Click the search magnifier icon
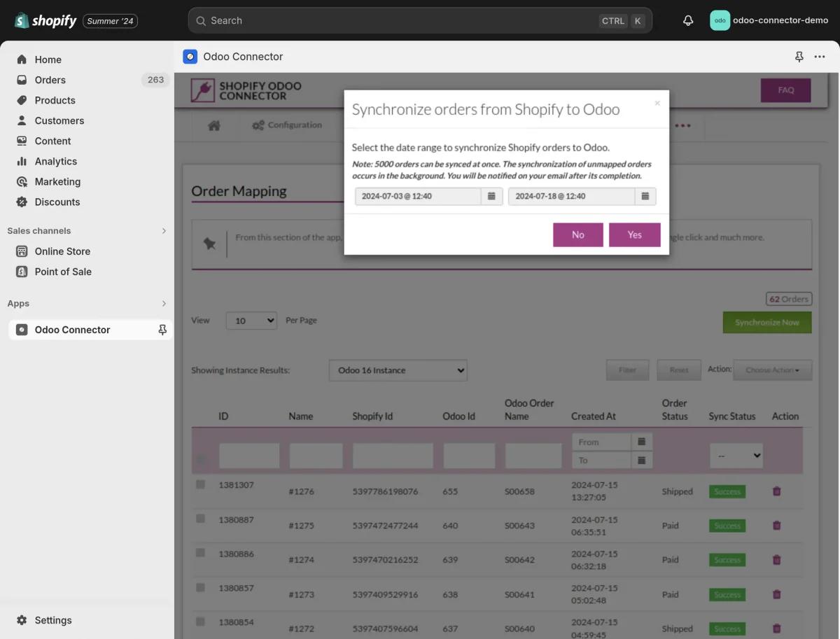This screenshot has height=639, width=840. 201,20
